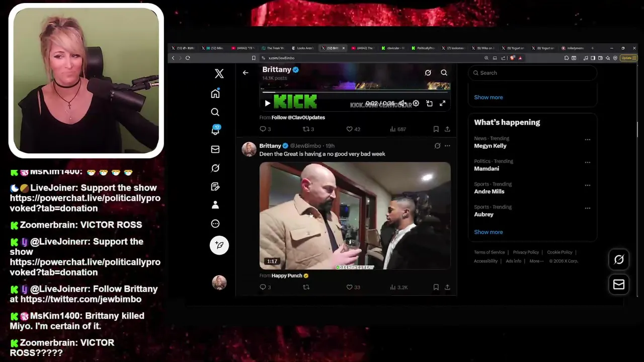Open Megyn Kelly trending topic

(490, 146)
